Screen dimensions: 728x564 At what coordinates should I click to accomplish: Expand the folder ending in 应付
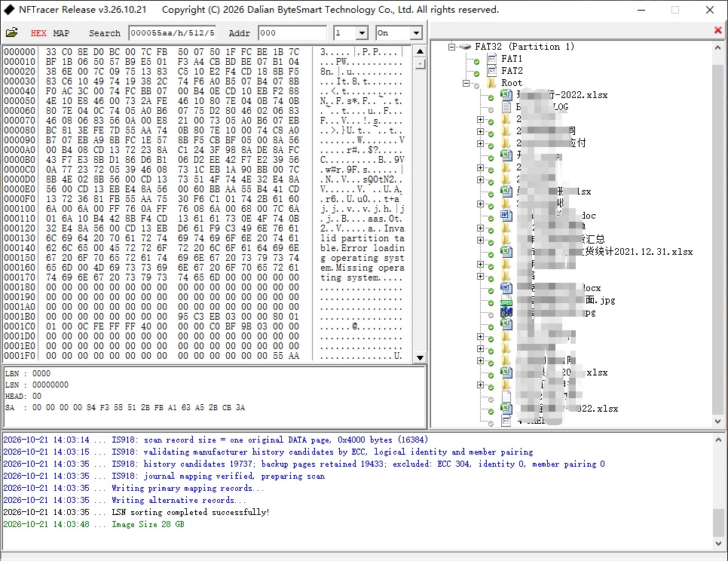480,143
